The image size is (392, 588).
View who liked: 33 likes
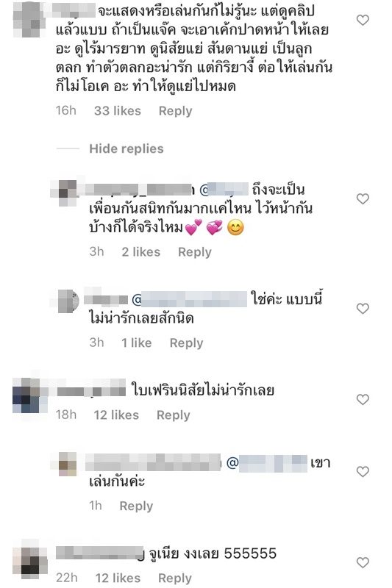click(x=118, y=111)
